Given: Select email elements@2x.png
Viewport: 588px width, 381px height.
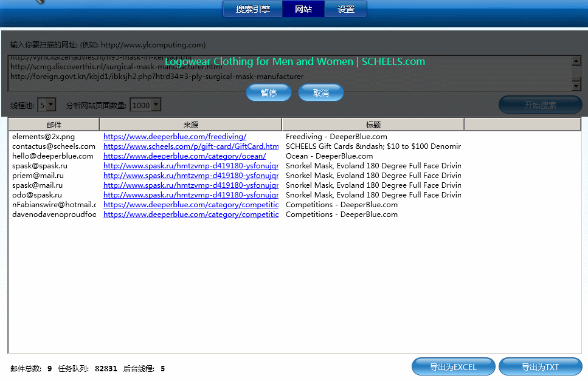Looking at the screenshot, I should (44, 137).
